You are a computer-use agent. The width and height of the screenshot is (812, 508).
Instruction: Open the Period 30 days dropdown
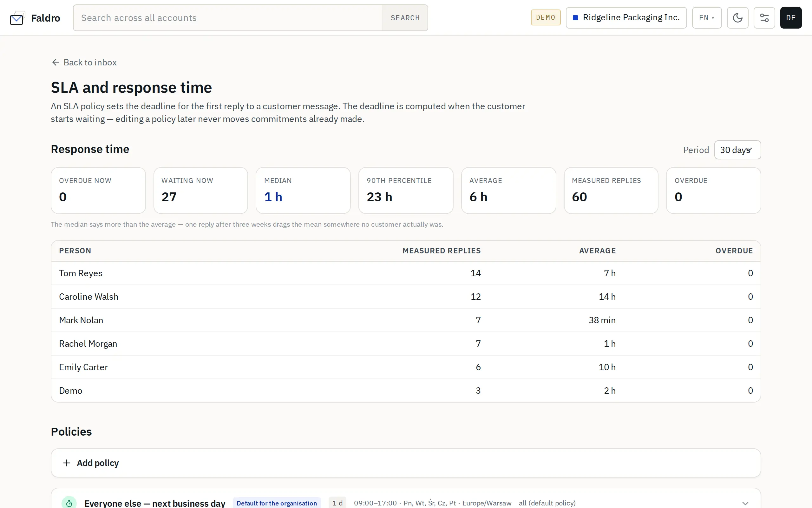(x=737, y=150)
